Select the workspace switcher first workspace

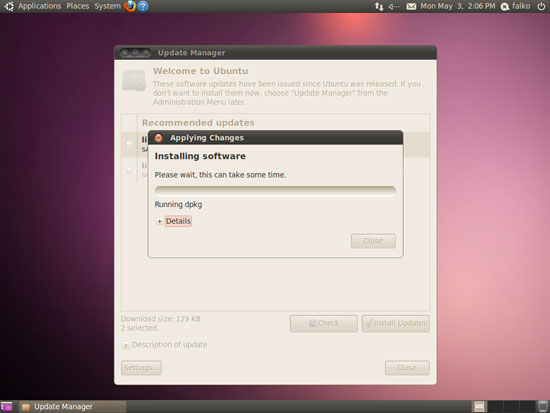pyautogui.click(x=479, y=407)
